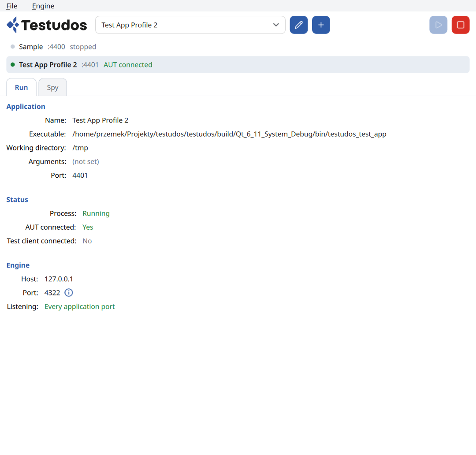Click the Test client connected value No
The image size is (476, 455).
coord(87,241)
